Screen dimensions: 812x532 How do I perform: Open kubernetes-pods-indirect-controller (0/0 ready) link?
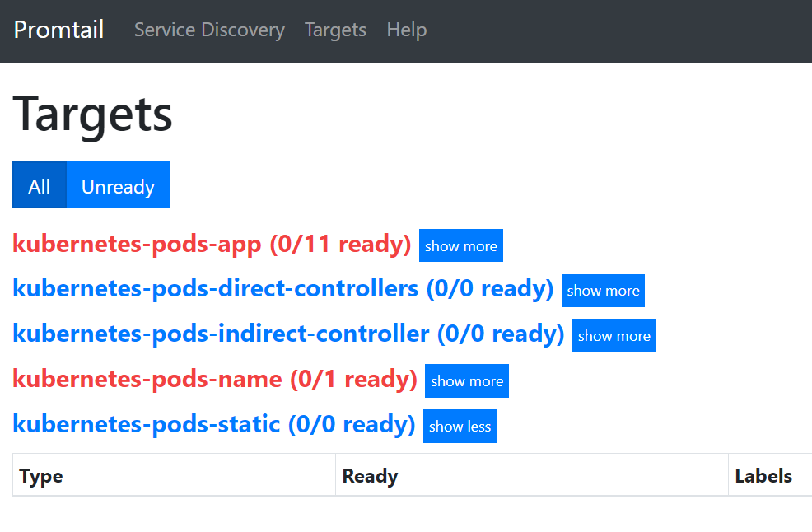[x=288, y=334]
